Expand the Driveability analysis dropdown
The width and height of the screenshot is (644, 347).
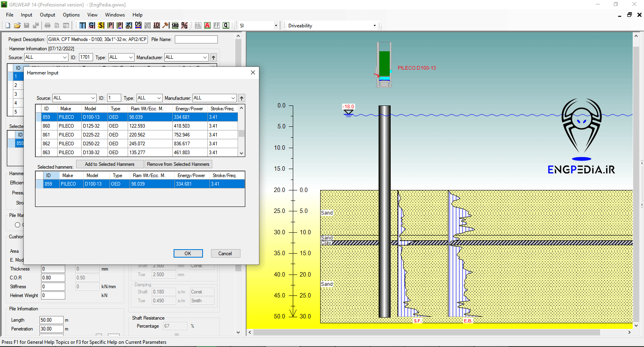click(x=375, y=25)
